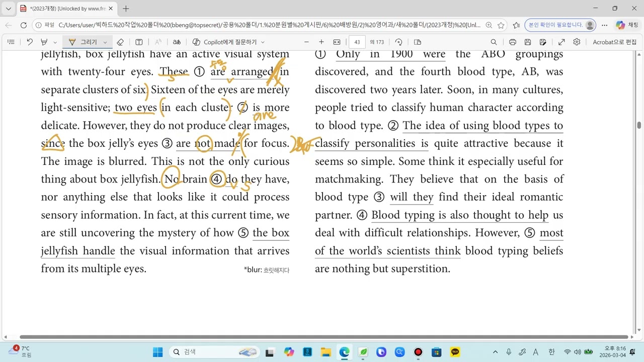This screenshot has width=644, height=362.
Task: Open the tab actions menu chevron
Action: click(9, 9)
